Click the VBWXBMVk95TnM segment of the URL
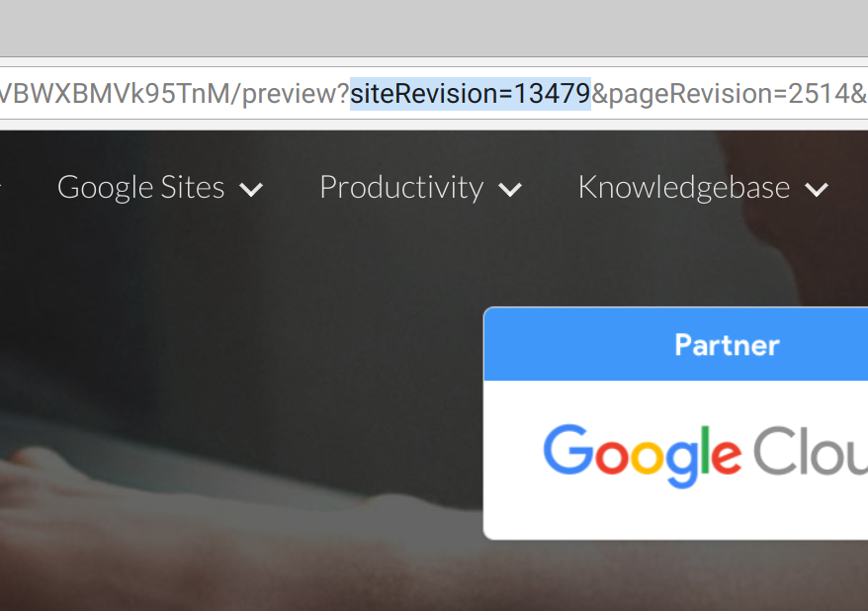Image resolution: width=868 pixels, height=611 pixels. [x=115, y=94]
